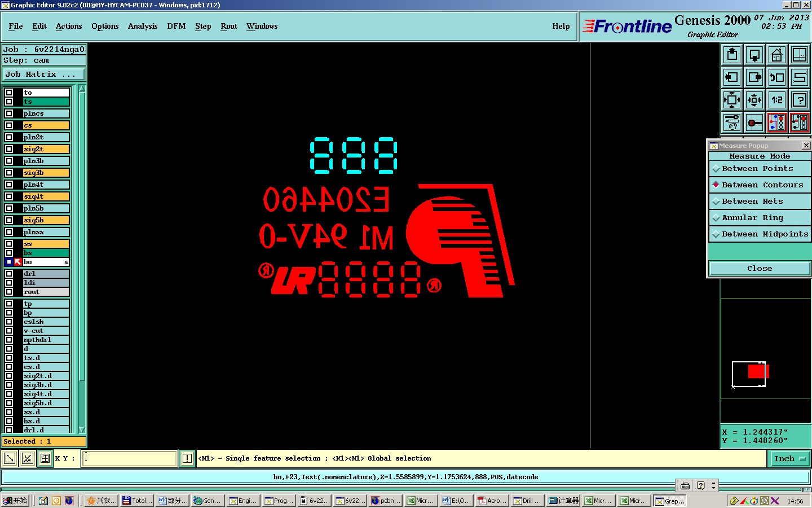The width and height of the screenshot is (812, 508).
Task: Open the Inch units dropdown
Action: [789, 459]
